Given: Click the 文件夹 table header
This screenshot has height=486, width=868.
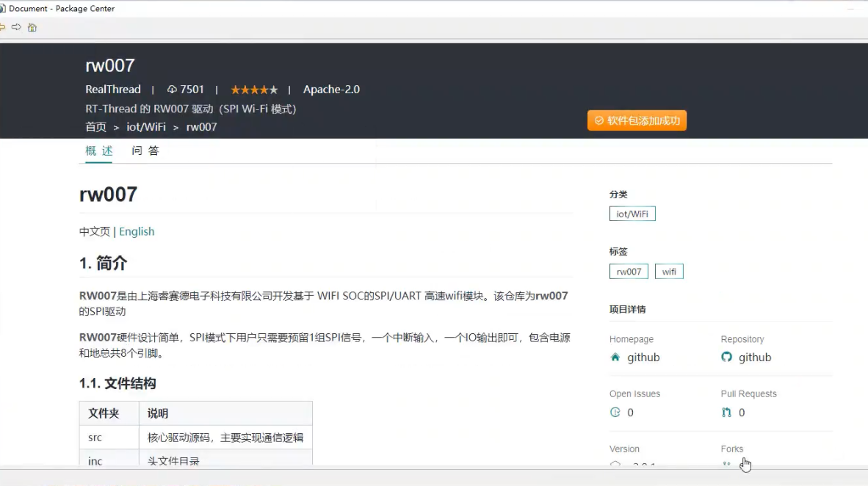Looking at the screenshot, I should tap(109, 413).
